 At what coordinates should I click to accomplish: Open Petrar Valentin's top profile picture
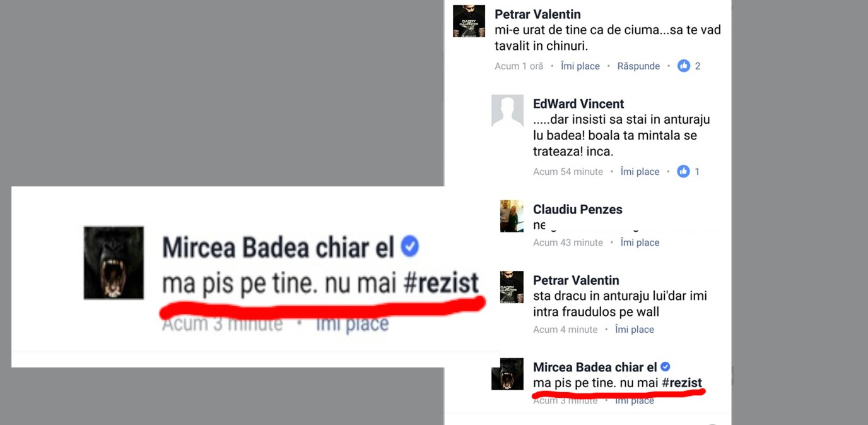[x=469, y=21]
